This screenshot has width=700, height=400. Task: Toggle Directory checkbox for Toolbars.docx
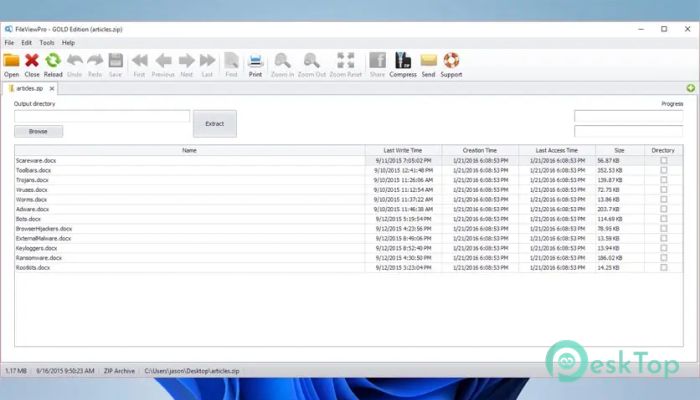663,170
